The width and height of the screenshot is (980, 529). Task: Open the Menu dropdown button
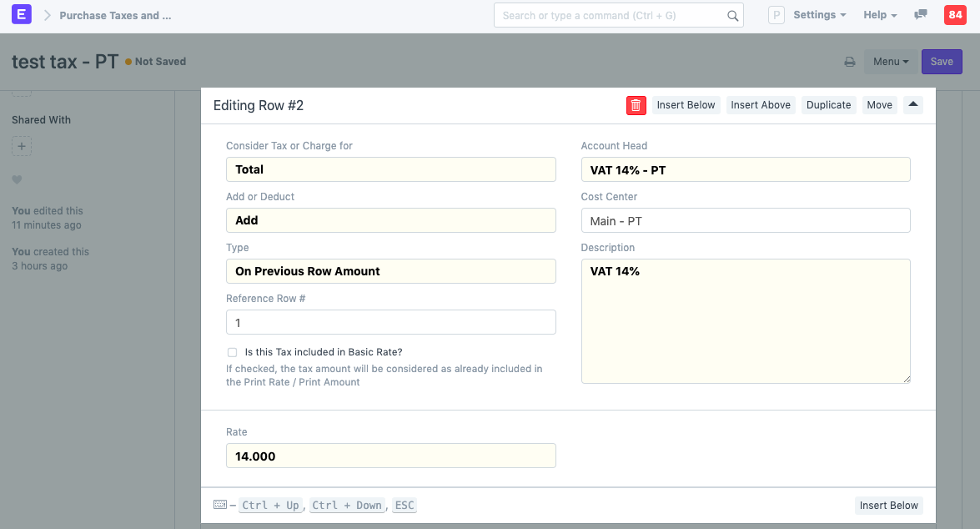coord(890,62)
